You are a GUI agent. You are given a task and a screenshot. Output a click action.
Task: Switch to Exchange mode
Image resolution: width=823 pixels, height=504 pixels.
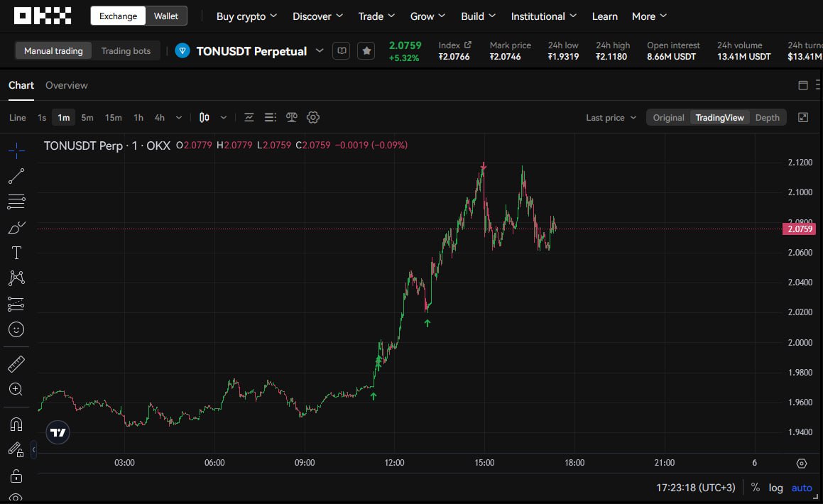118,16
